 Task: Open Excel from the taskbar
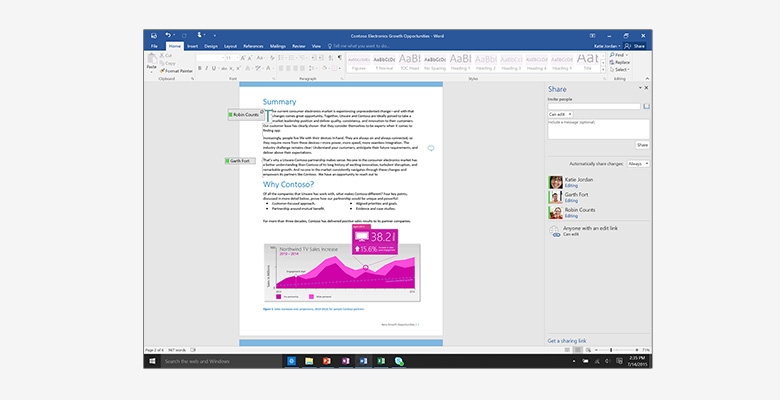click(x=381, y=361)
